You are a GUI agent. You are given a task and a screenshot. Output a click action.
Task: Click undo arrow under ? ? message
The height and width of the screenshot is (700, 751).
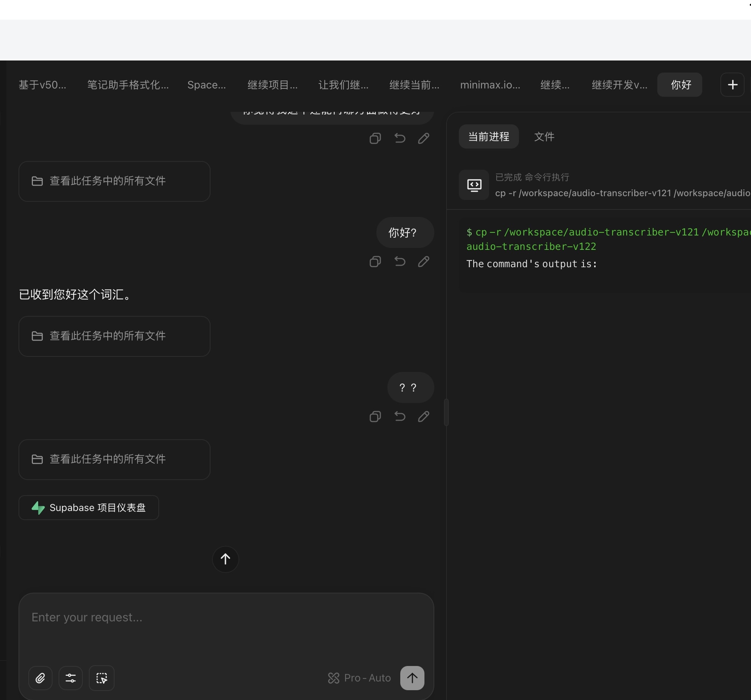tap(400, 417)
